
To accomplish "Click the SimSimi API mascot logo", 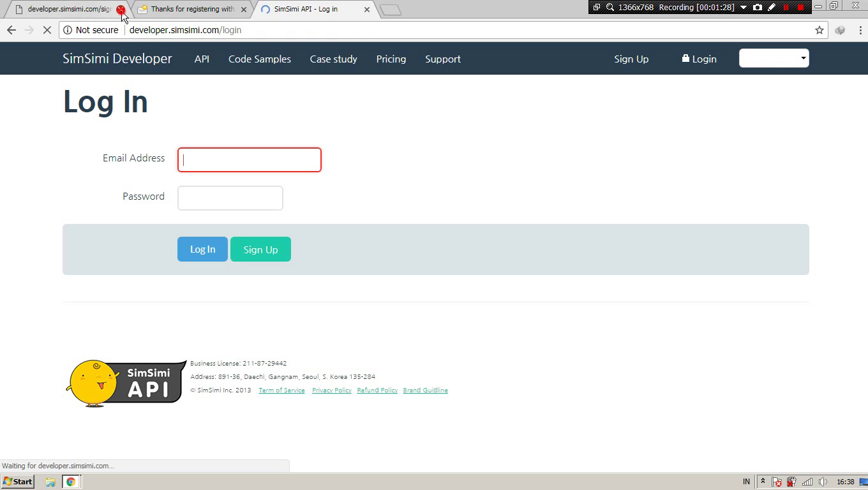I will (x=126, y=383).
